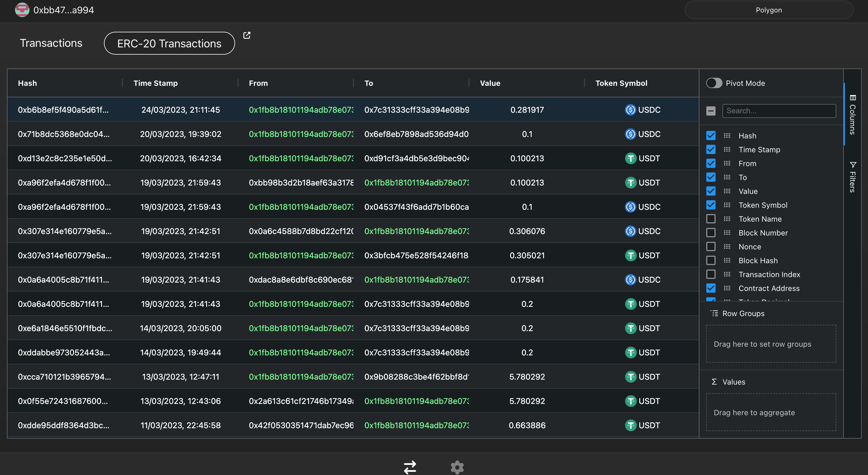Screen dimensions: 868x475
Task: Select the ERC-20 Transactions tab
Action: pyautogui.click(x=169, y=43)
